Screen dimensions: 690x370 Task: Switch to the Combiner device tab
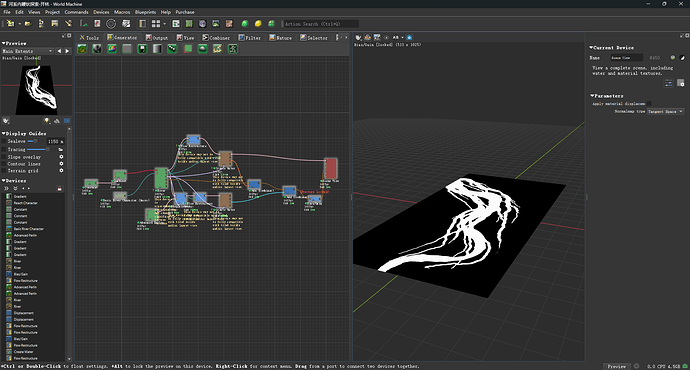coord(216,38)
